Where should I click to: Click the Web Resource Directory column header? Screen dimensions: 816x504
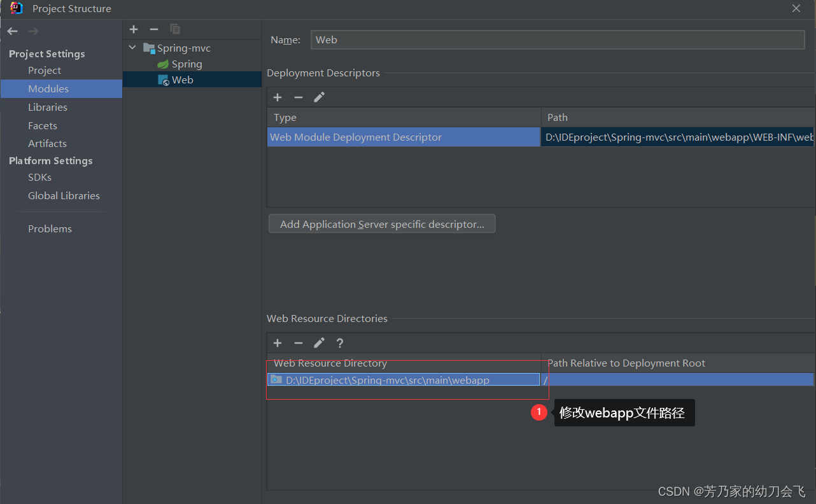(404, 363)
